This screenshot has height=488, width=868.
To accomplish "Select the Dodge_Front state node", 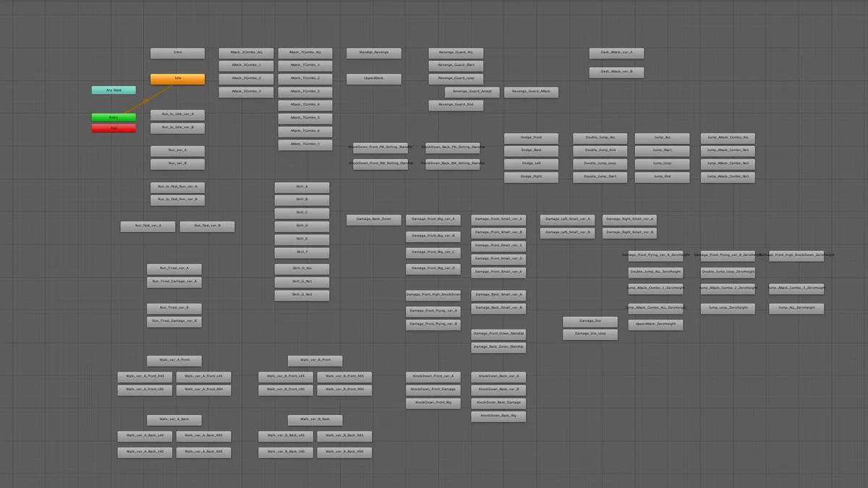I will [x=531, y=137].
